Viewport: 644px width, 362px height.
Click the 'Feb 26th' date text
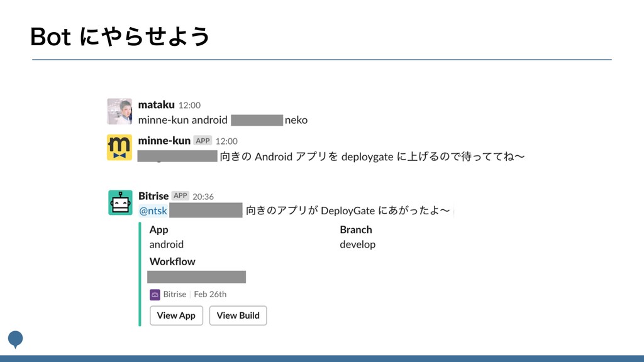click(x=210, y=294)
